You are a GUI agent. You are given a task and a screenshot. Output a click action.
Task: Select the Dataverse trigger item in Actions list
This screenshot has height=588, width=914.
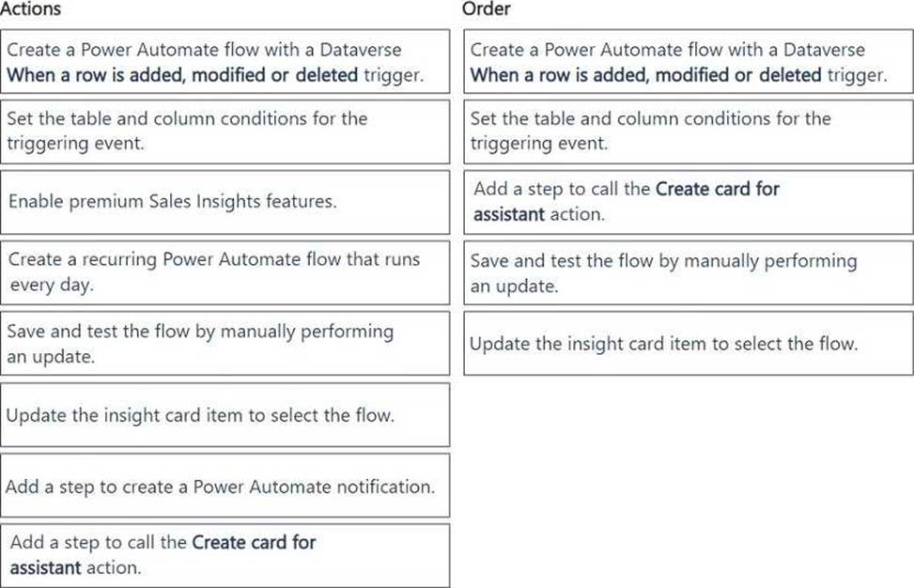225,61
